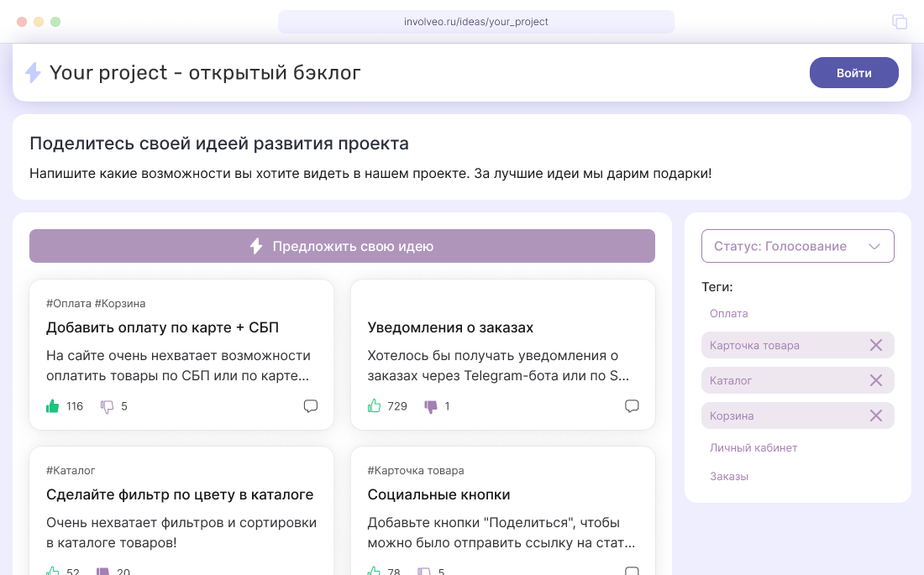Enable the Личный кабинет tag filter
The image size is (924, 575).
[x=753, y=447]
